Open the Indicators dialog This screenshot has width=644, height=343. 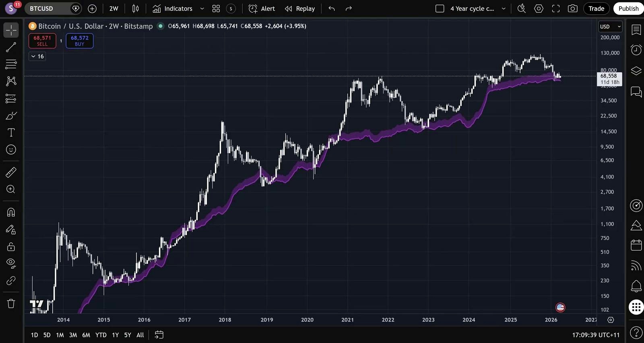point(173,8)
